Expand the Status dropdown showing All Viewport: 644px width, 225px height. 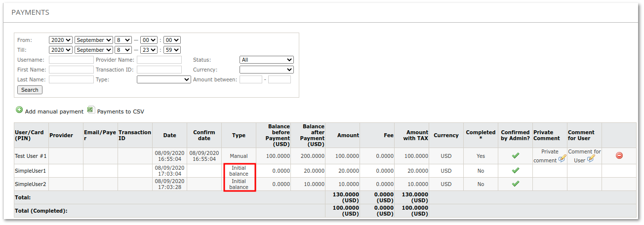click(x=266, y=60)
